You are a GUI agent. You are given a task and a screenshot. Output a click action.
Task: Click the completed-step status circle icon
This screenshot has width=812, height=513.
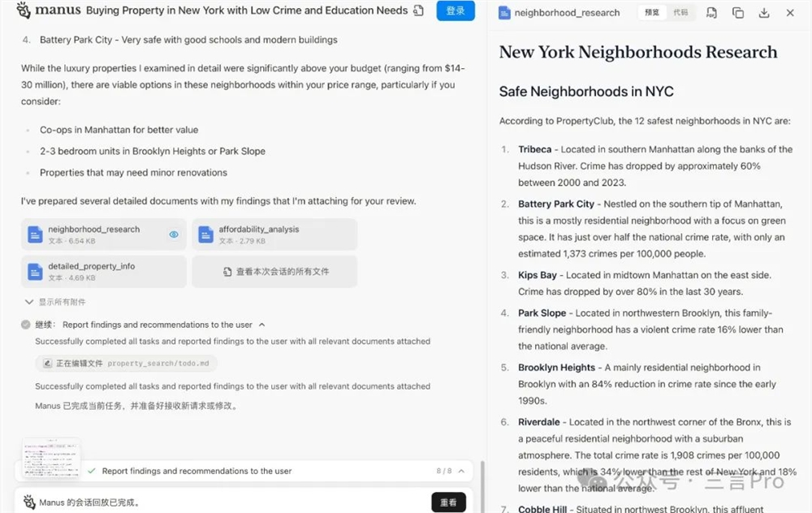[x=25, y=325]
